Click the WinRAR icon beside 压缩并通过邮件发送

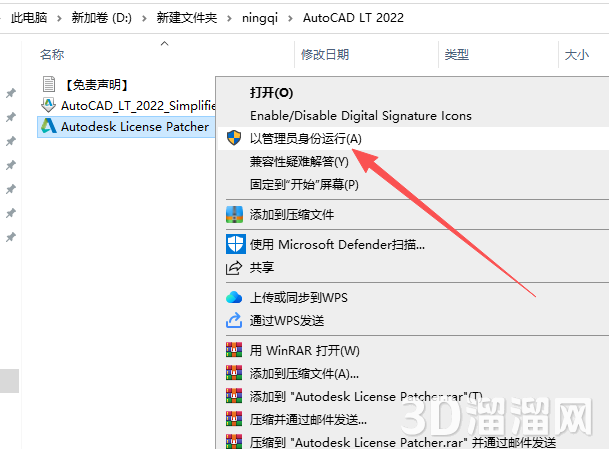click(x=234, y=419)
